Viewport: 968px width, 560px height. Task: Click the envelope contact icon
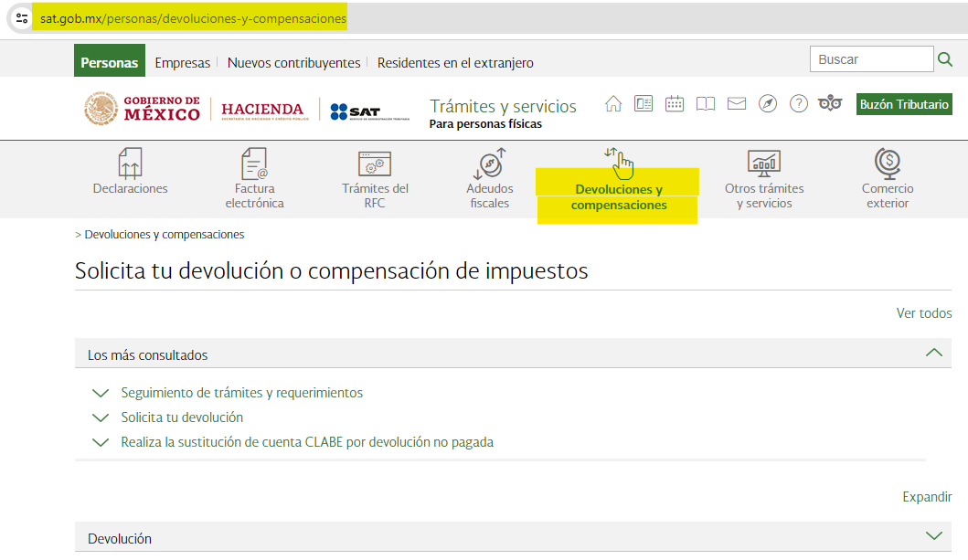[x=737, y=104]
